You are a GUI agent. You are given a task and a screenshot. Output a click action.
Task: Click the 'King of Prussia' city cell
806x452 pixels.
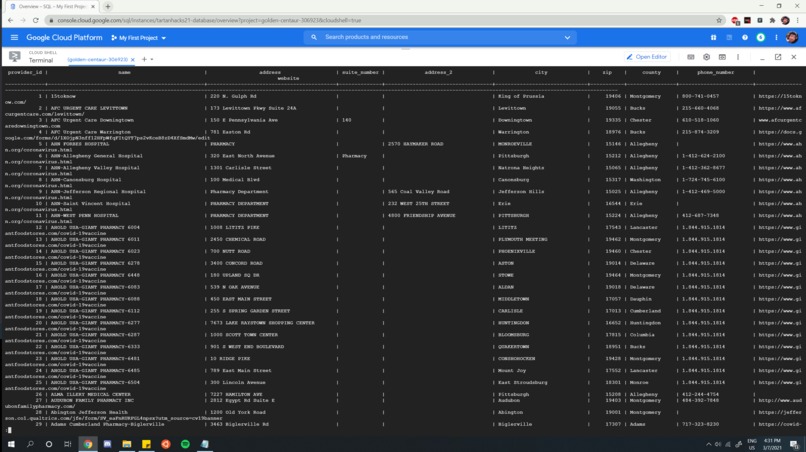coord(521,96)
